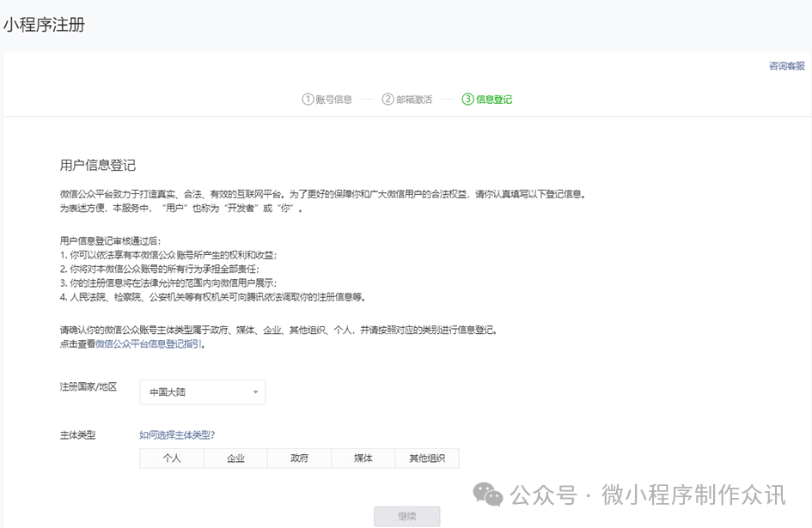This screenshot has height=528, width=812.
Task: Select 企业 as the subject type
Action: coord(235,458)
